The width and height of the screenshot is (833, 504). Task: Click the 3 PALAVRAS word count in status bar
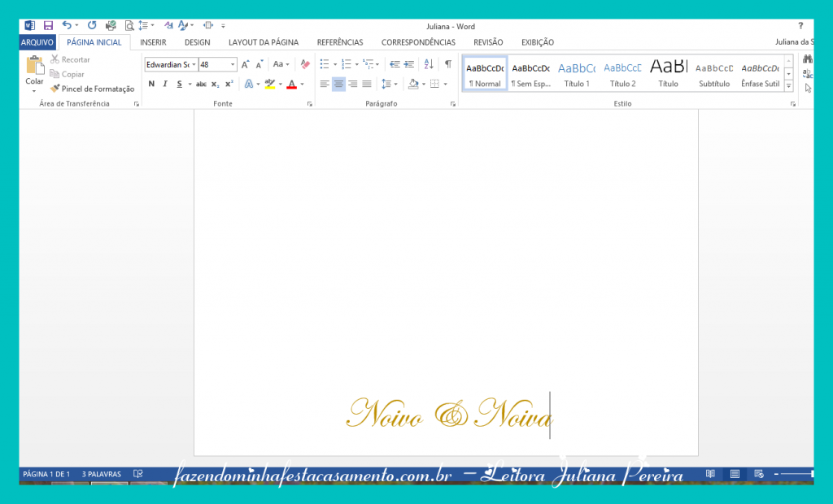(102, 474)
